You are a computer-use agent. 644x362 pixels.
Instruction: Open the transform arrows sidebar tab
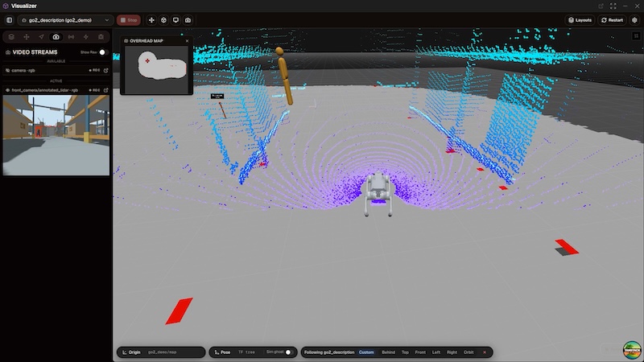click(27, 37)
